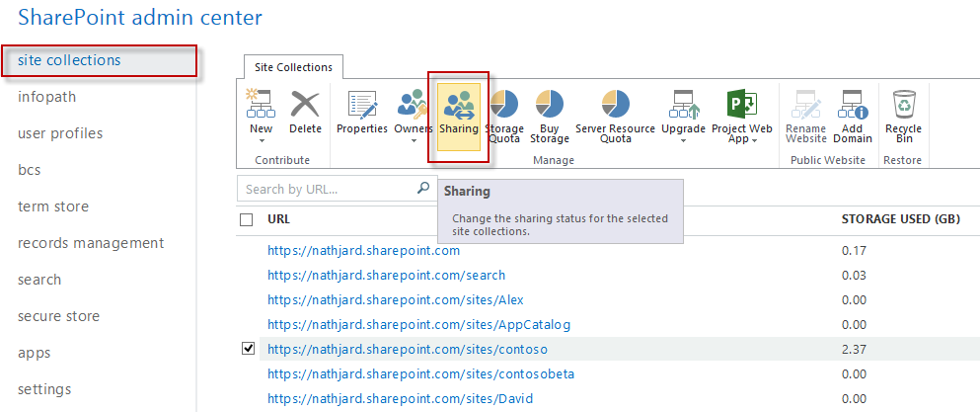Expand the Project Web App dropdown arrow
Screen dimensions: 980x412
pos(755,140)
